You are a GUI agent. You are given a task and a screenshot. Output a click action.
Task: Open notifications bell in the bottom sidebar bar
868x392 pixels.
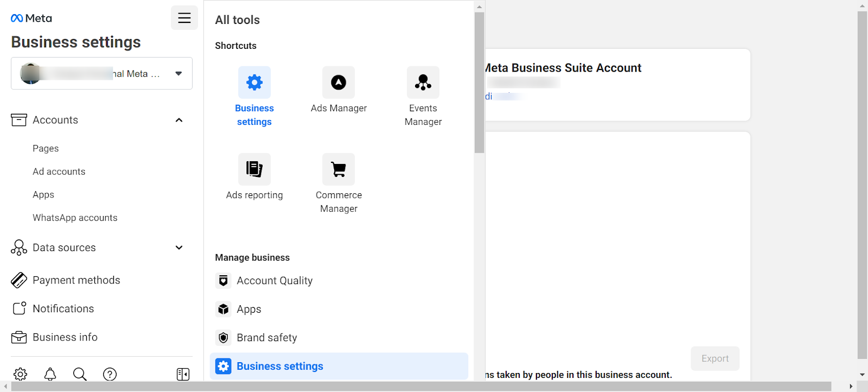coord(50,374)
